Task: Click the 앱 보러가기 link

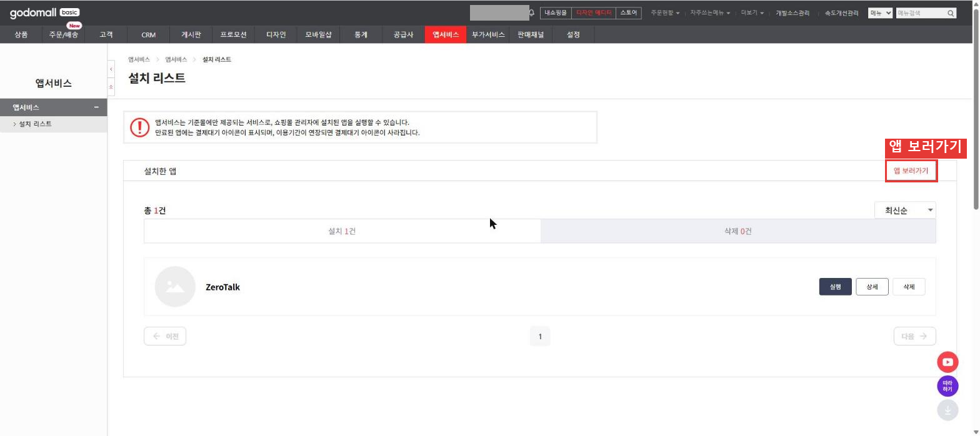Action: pos(911,171)
